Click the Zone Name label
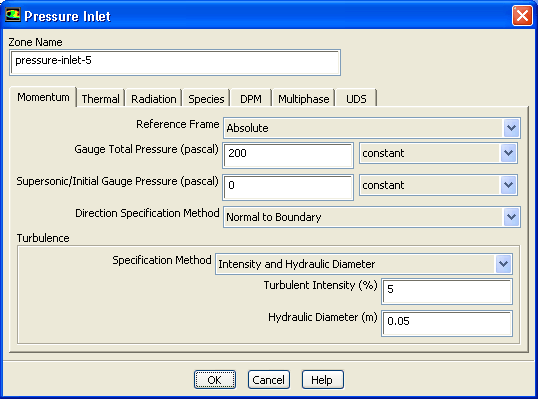 tap(35, 42)
